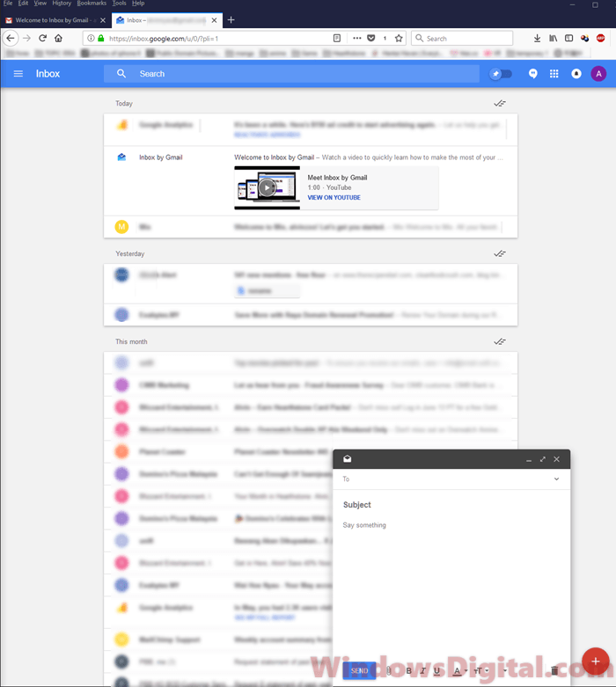This screenshot has height=687, width=616.
Task: Click the Subject field in compose
Action: coord(451,505)
